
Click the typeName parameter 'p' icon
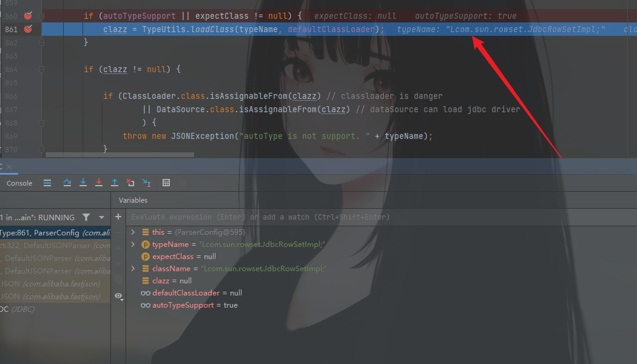[146, 244]
